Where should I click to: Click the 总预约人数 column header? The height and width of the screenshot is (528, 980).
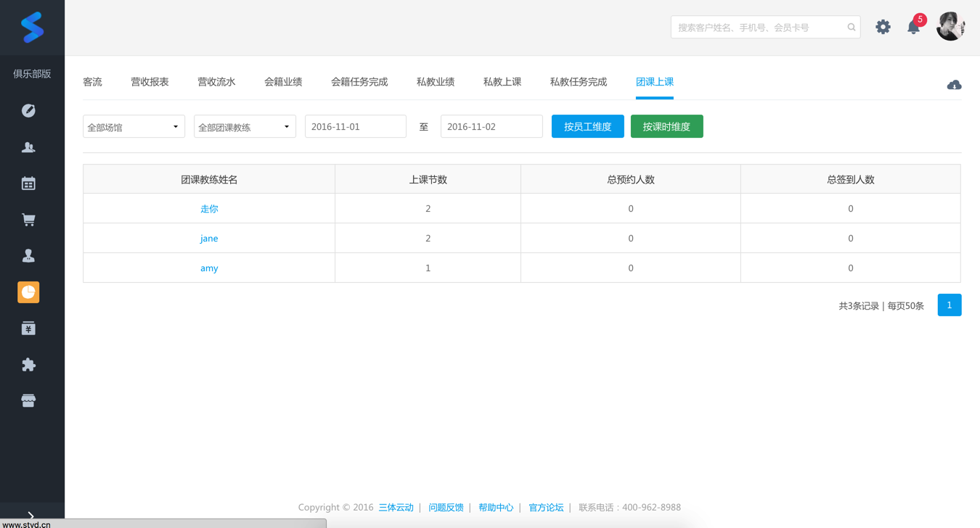click(631, 179)
